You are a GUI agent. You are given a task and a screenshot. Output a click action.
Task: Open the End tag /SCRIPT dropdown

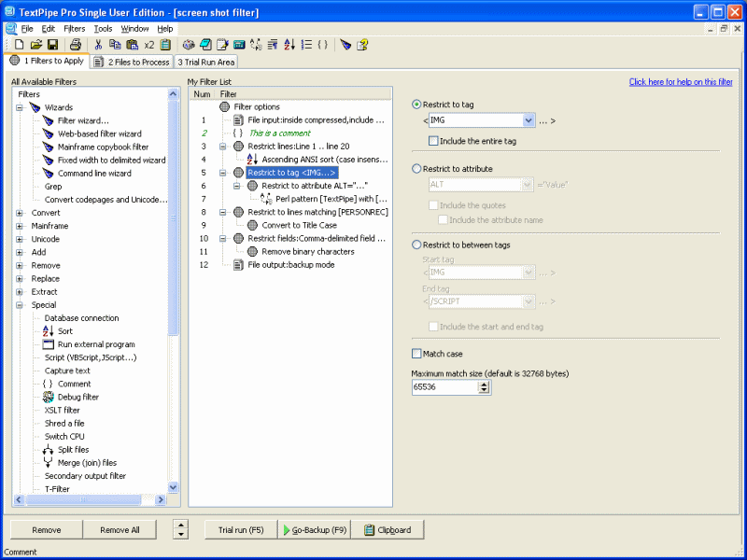(x=528, y=301)
